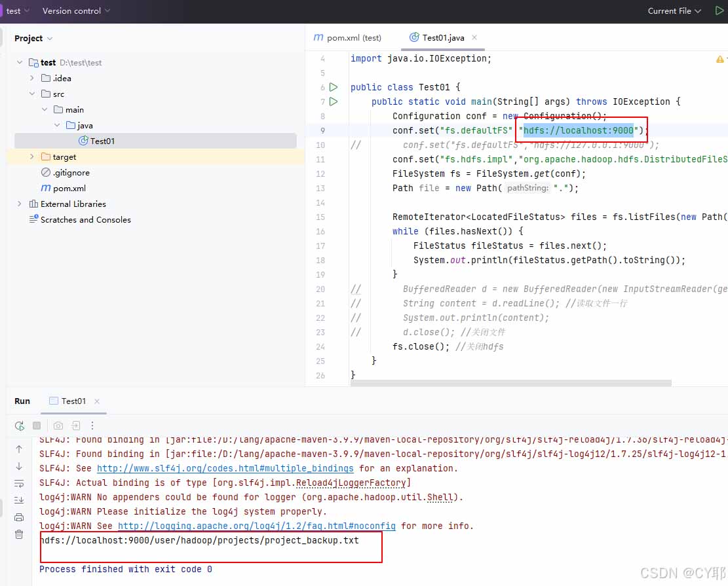Image resolution: width=728 pixels, height=586 pixels.
Task: Toggle scroll to end in Run console
Action: pos(19,500)
